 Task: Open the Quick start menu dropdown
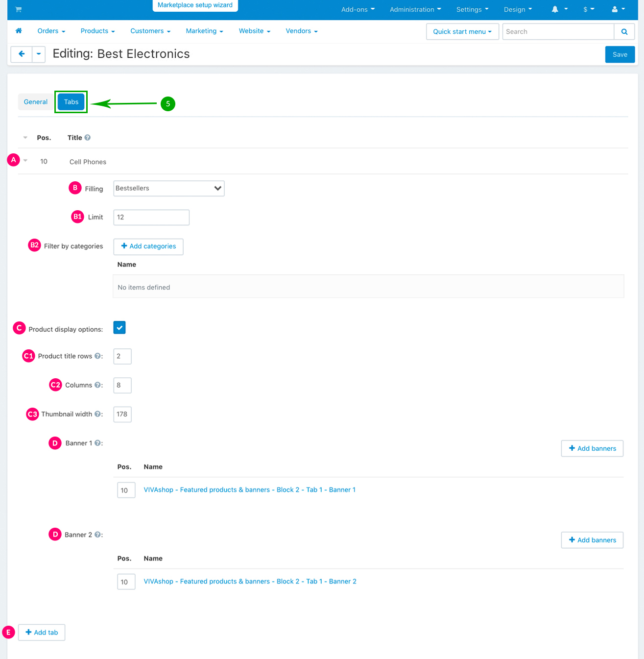(462, 32)
